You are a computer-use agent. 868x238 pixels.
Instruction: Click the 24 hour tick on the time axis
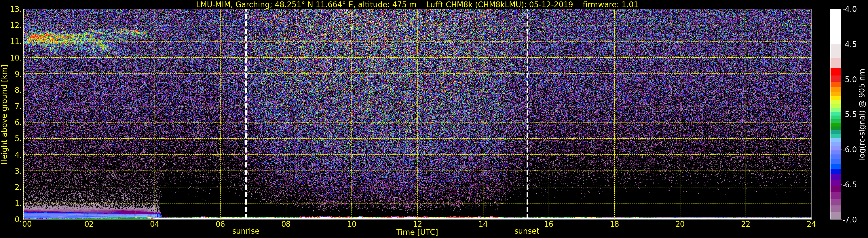tap(811, 224)
